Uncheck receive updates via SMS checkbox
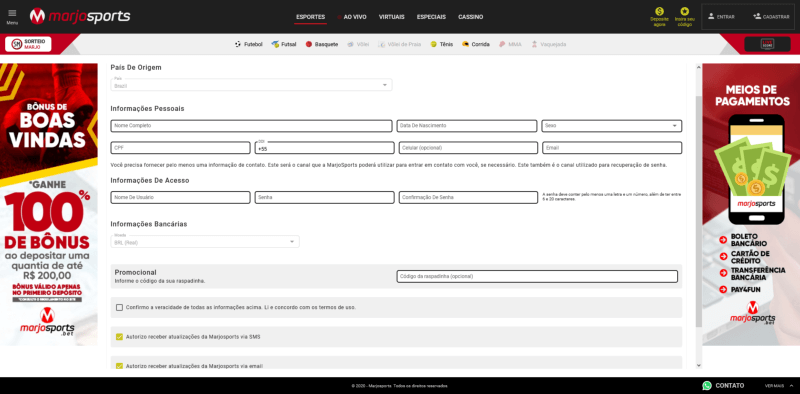Image resolution: width=800 pixels, height=394 pixels. coord(119,337)
